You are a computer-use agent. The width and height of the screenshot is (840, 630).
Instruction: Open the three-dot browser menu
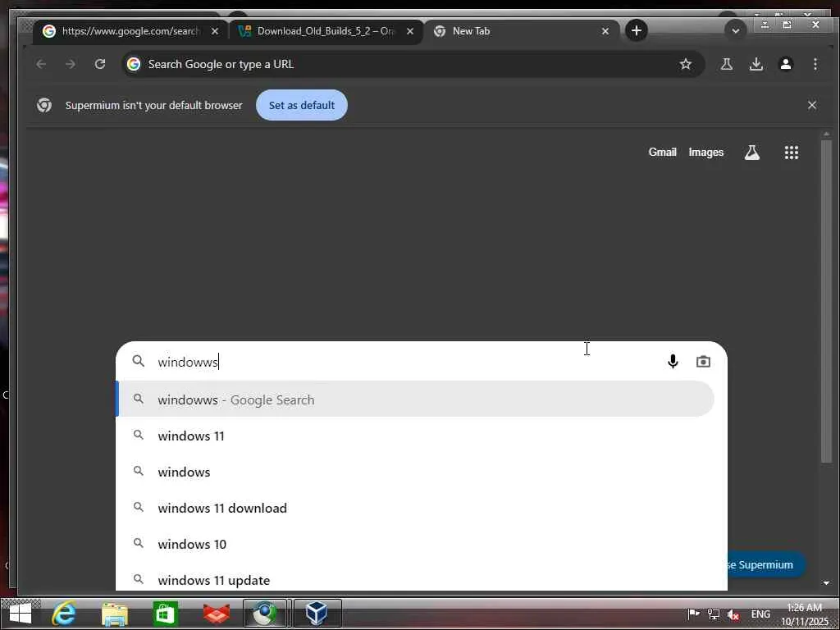[x=815, y=64]
